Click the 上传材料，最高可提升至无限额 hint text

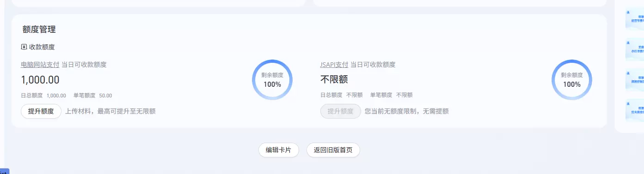pos(110,111)
